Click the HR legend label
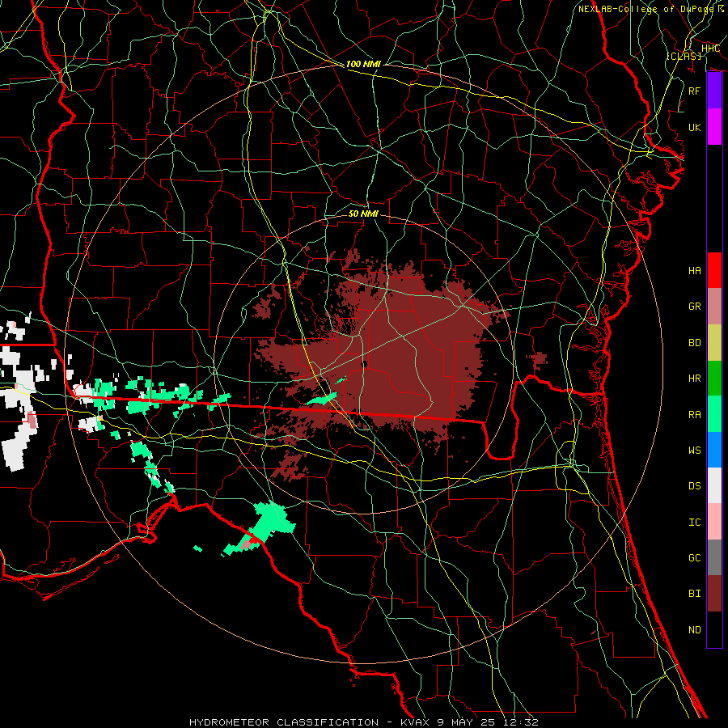 tap(695, 379)
